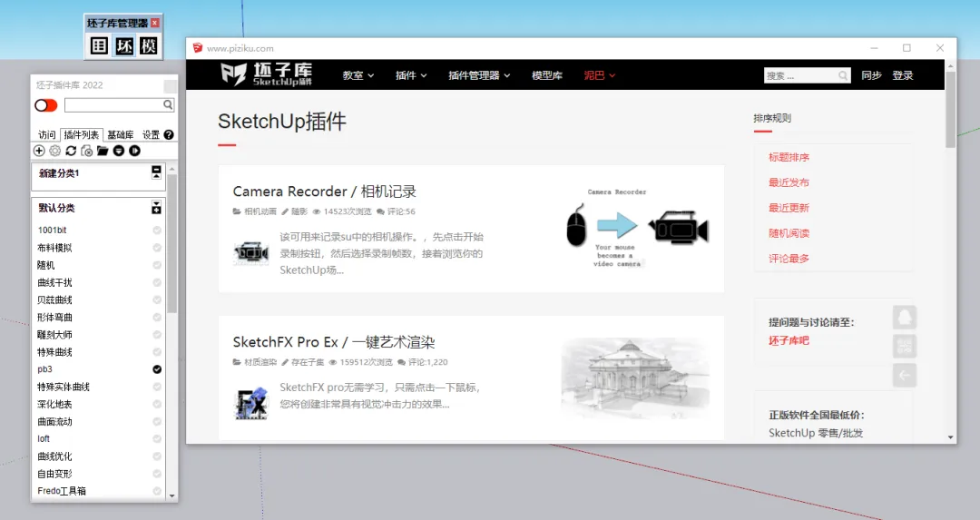Enable the Fredo工具箱 plugin checkmark
This screenshot has height=520, width=980.
(x=157, y=491)
